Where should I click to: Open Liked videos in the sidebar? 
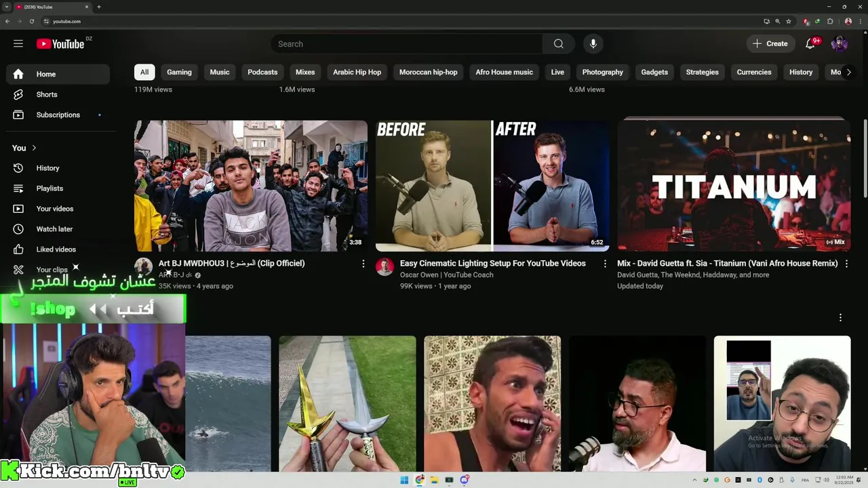[x=58, y=249]
